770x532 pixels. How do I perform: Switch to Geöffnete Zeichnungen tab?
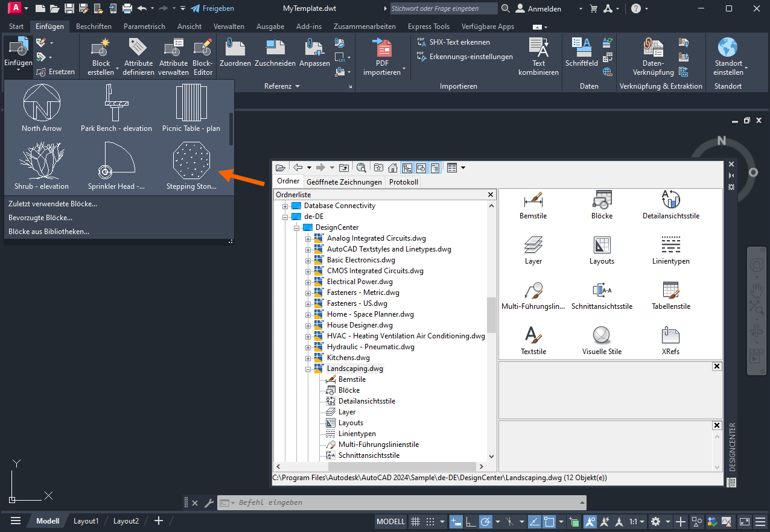click(344, 182)
